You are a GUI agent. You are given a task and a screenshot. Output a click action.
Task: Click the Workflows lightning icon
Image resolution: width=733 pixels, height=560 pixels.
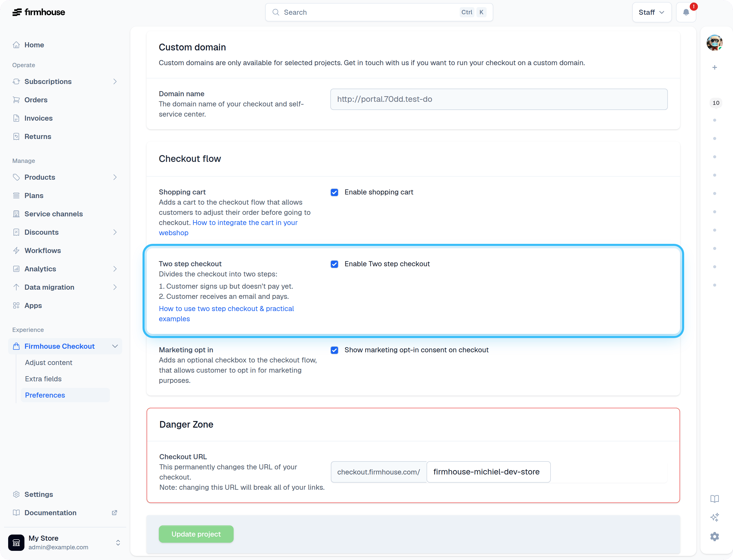[16, 251]
